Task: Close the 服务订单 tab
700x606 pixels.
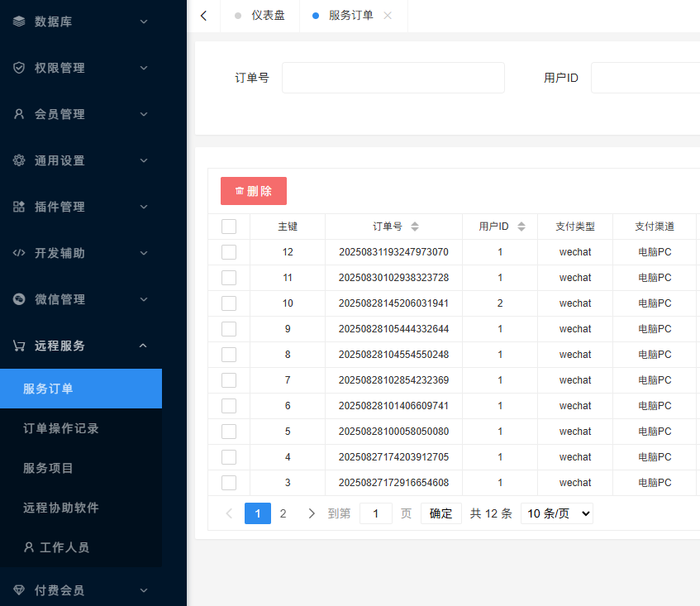Action: [x=388, y=16]
